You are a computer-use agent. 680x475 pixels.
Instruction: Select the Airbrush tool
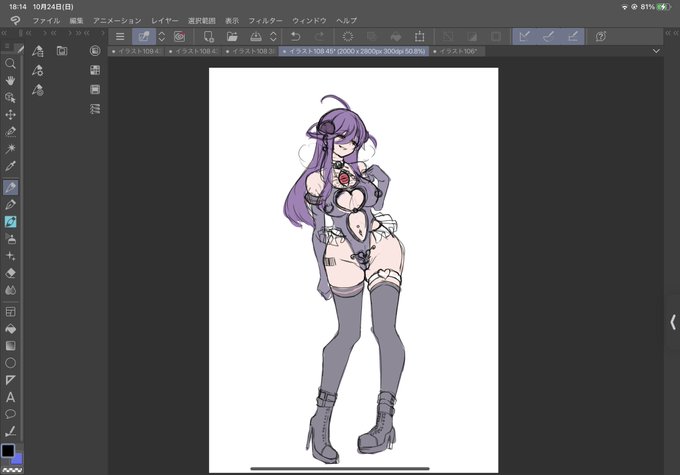coord(10,239)
